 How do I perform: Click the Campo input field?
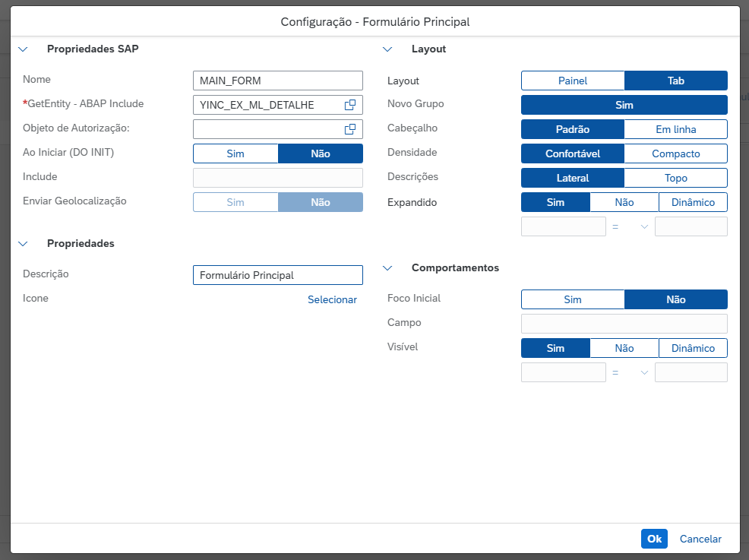point(624,324)
